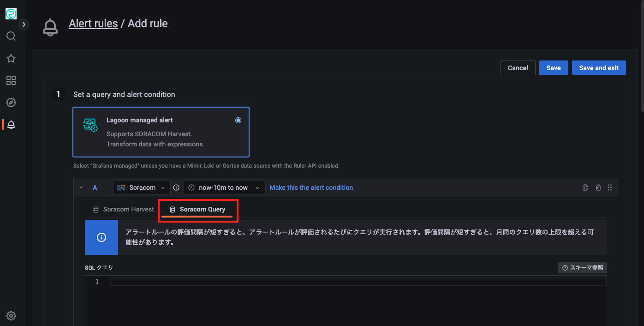Open the Explore compass icon

[x=11, y=103]
